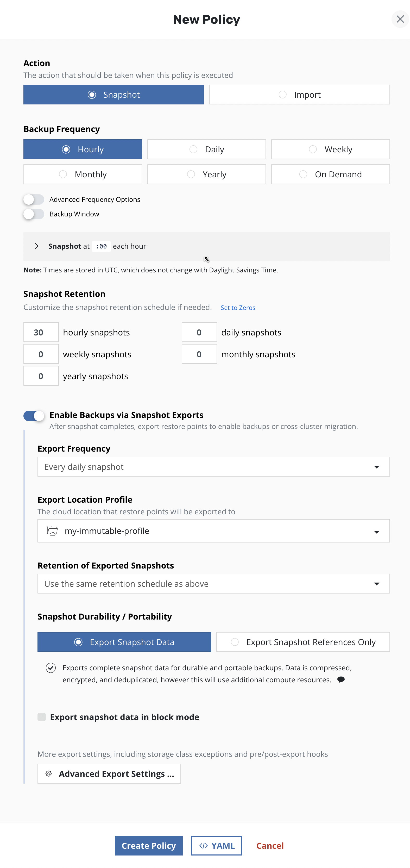Click the hourly snapshots count field

(x=41, y=332)
